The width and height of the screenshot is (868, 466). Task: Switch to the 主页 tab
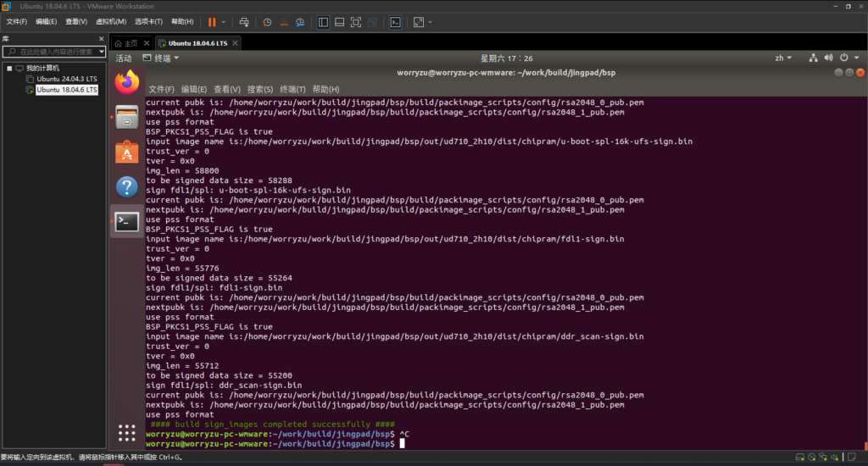coord(125,42)
